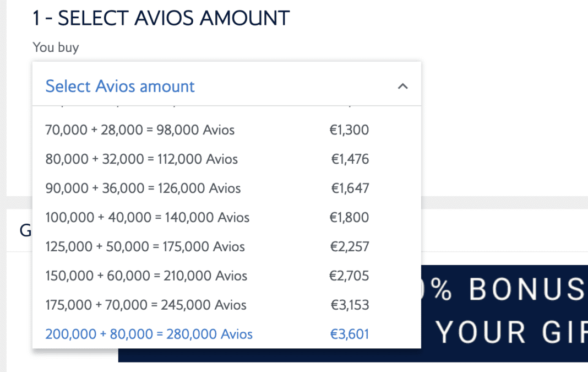
Task: Select 70,000 + 28,000 = 98,000 Avios option
Action: click(x=226, y=130)
